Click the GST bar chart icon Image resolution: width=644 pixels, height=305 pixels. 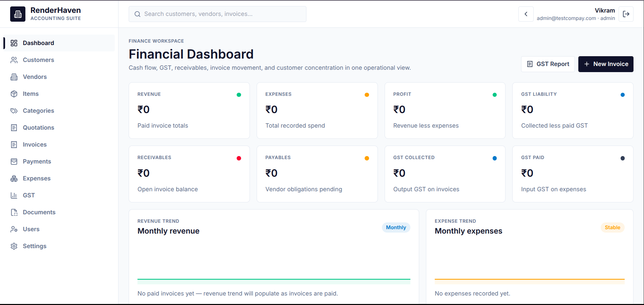pyautogui.click(x=14, y=195)
